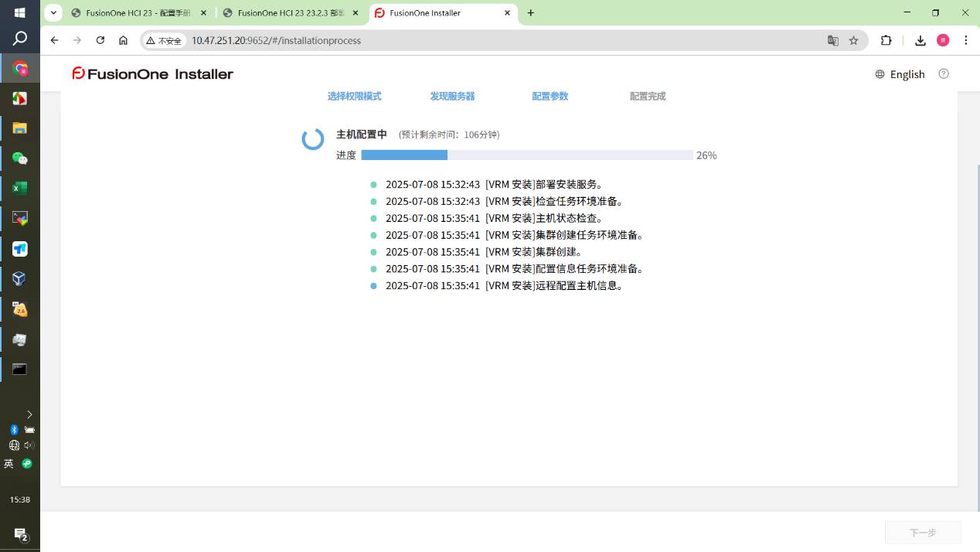Click the FusionOne Installer logo
Screen dimensions: 980x552
click(x=152, y=73)
